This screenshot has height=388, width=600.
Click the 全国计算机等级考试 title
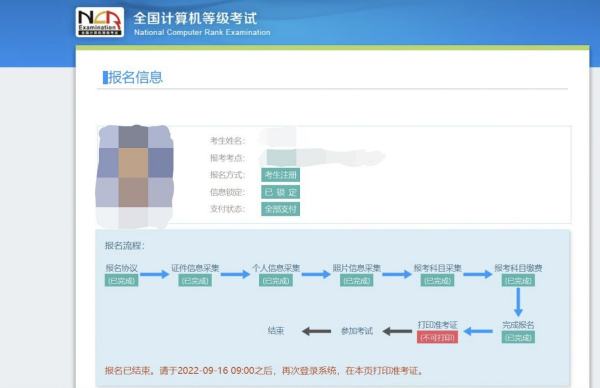(195, 18)
